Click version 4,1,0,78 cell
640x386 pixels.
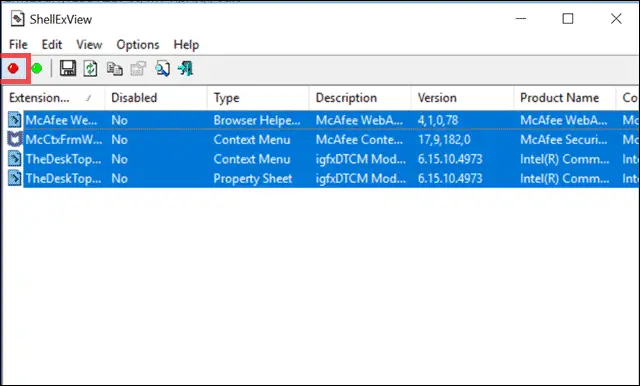[438, 120]
